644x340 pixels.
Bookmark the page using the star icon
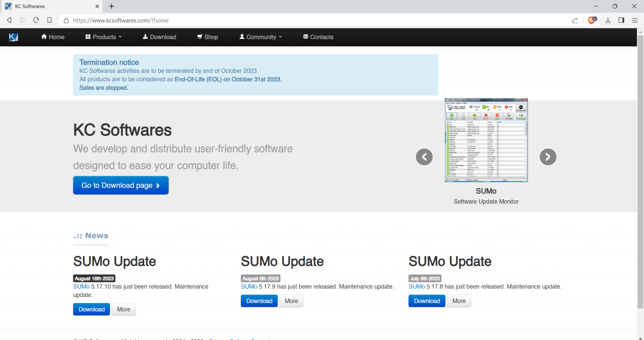49,20
